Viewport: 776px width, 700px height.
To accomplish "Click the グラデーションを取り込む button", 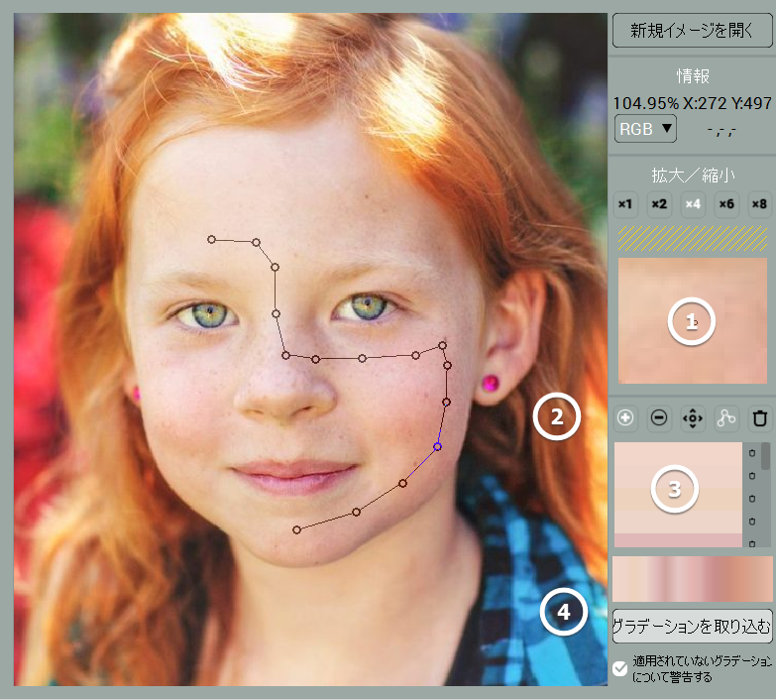I will pos(693,627).
